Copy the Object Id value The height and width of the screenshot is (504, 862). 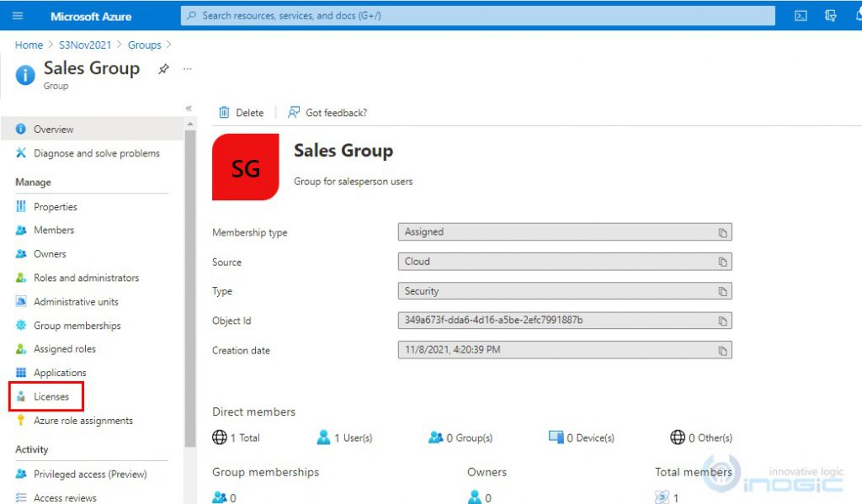(722, 321)
